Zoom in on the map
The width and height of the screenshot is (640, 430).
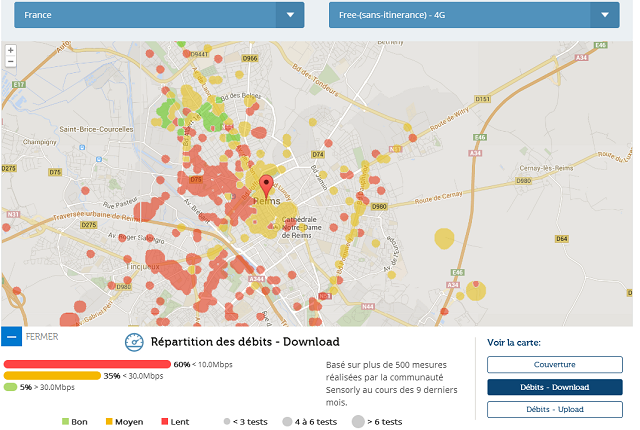coord(10,49)
